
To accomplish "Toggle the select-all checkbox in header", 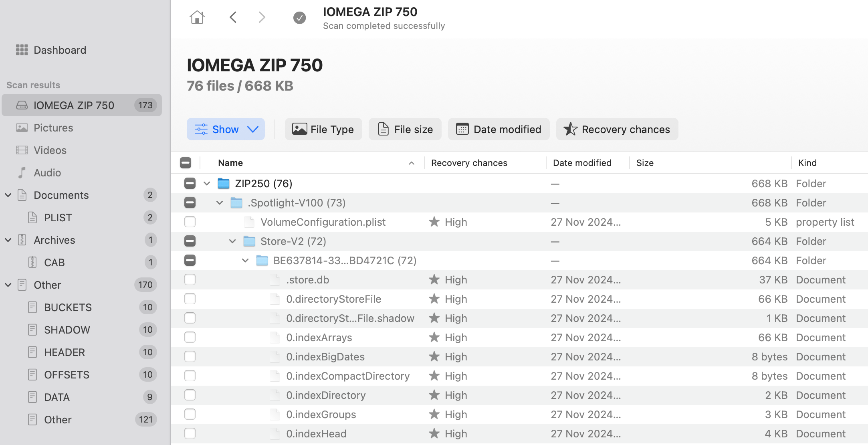I will click(186, 163).
